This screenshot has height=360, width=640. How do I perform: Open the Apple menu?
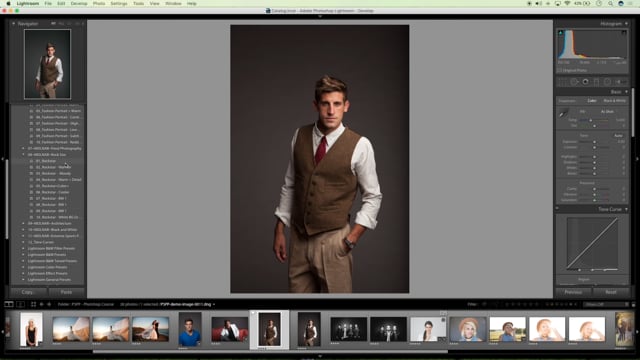(x=8, y=3)
